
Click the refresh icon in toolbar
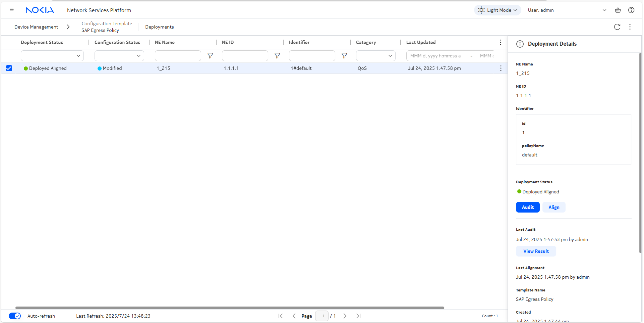click(617, 27)
